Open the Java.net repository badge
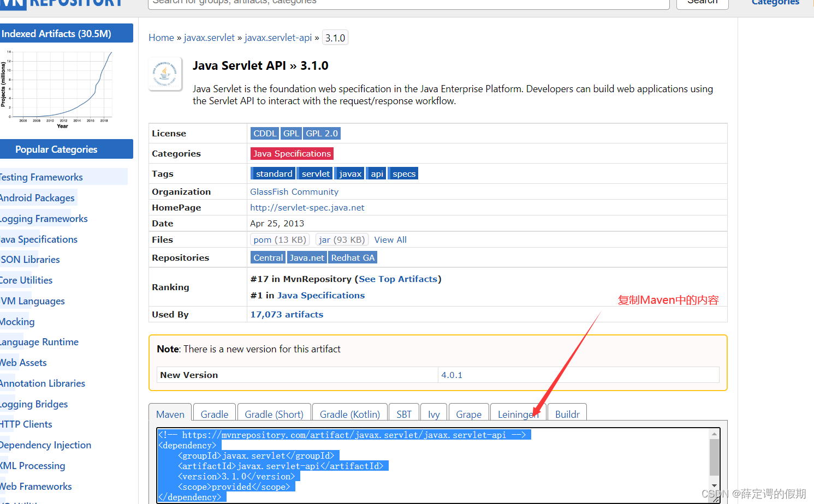Screen dimensions: 814x504 307,258
